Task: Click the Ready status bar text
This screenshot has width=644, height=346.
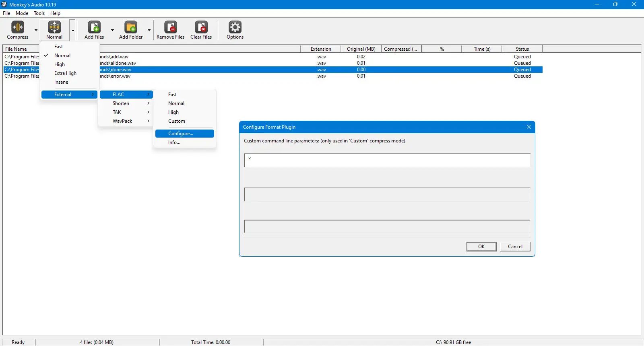Action: point(18,342)
